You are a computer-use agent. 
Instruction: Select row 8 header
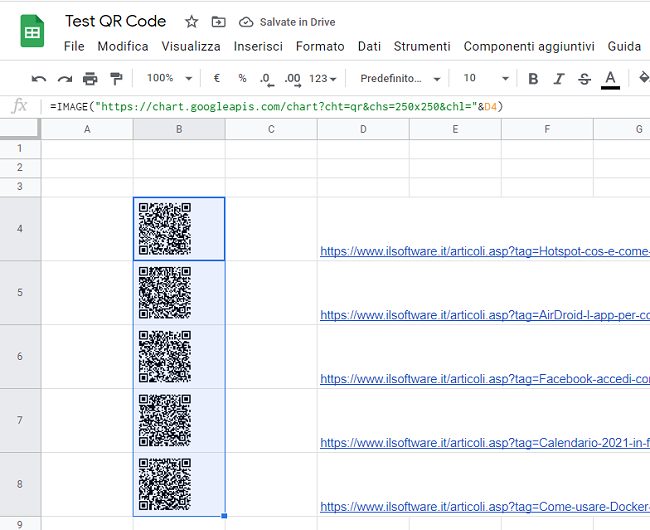pyautogui.click(x=20, y=484)
